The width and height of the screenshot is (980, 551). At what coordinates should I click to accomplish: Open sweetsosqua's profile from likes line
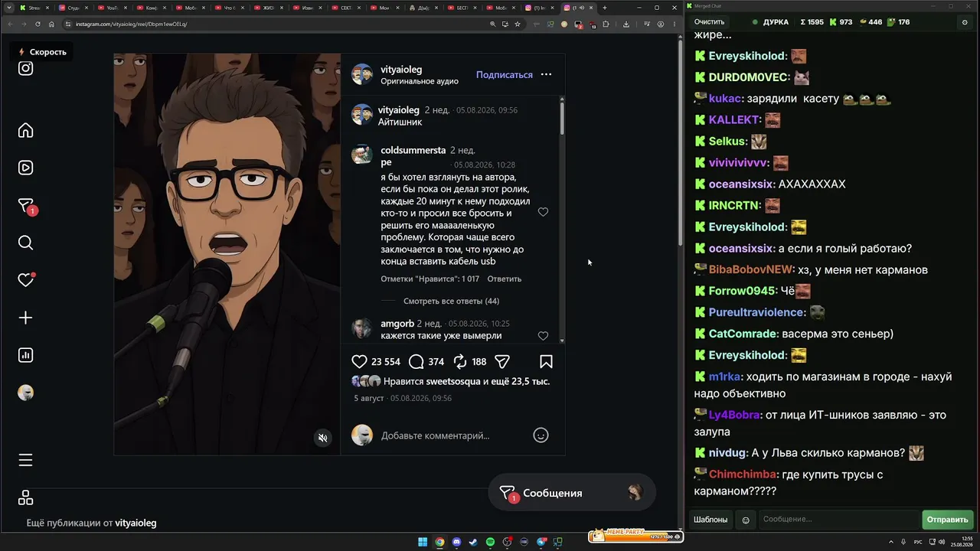click(x=452, y=381)
